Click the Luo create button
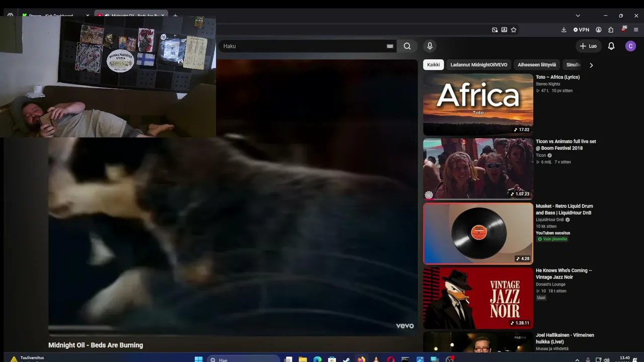Viewport: 644px width, 362px height. pyautogui.click(x=588, y=46)
